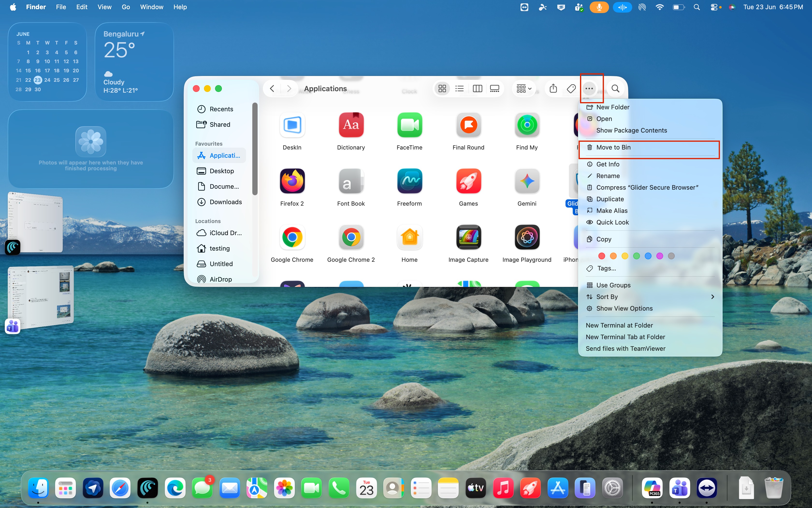This screenshot has height=508, width=812.
Task: Apply the red tag colour
Action: pyautogui.click(x=602, y=256)
